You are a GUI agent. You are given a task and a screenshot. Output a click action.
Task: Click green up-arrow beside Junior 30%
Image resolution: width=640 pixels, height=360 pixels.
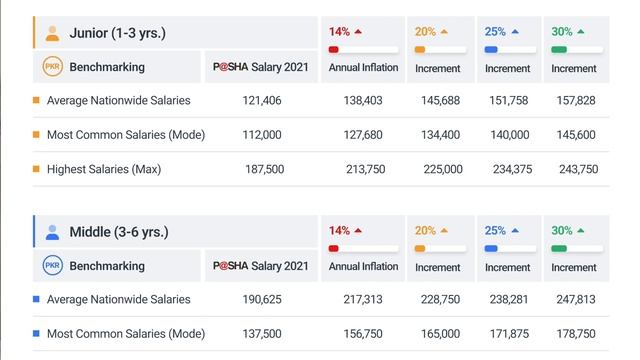(x=581, y=31)
